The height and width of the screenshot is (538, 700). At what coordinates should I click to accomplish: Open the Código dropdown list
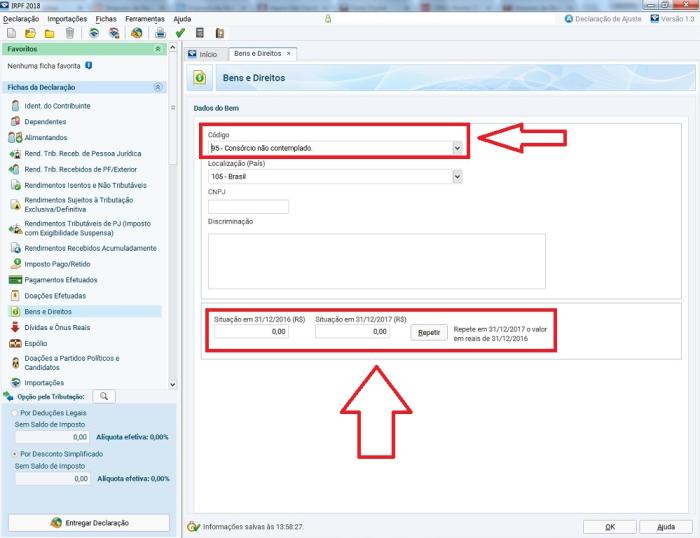[x=457, y=148]
